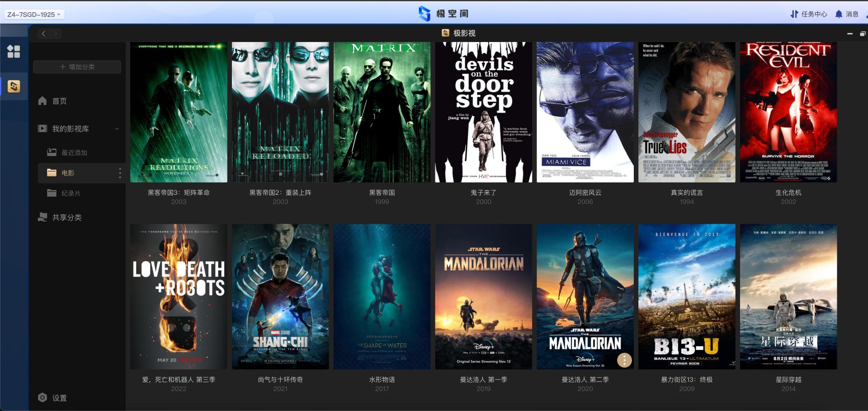Click the 极影视 app icon in sidebar
This screenshot has width=868, height=411.
14,86
